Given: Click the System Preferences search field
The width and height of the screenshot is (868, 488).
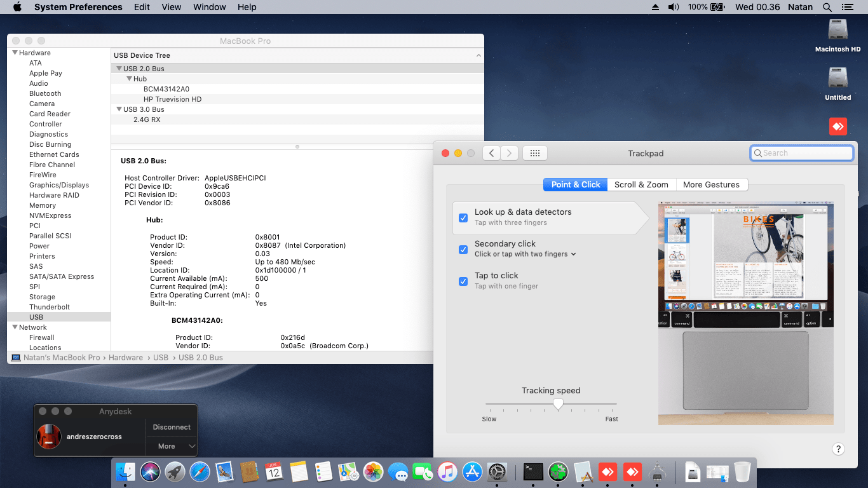Looking at the screenshot, I should pos(801,153).
